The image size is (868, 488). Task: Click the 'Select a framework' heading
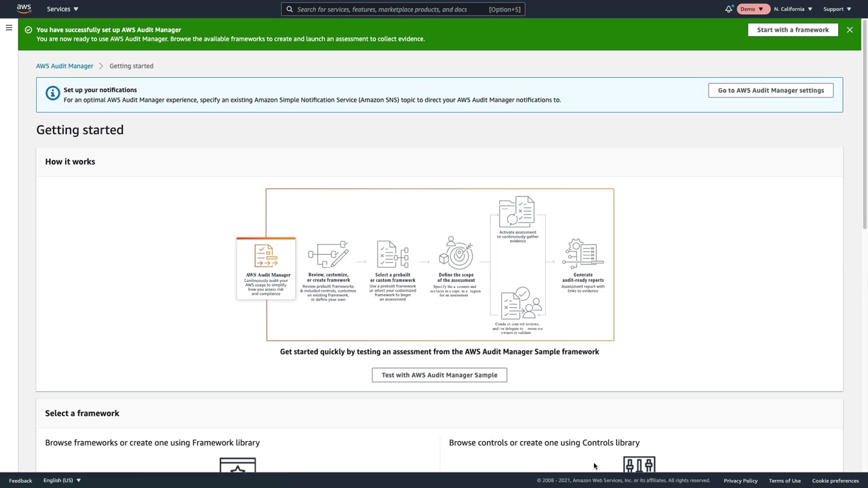click(x=82, y=413)
